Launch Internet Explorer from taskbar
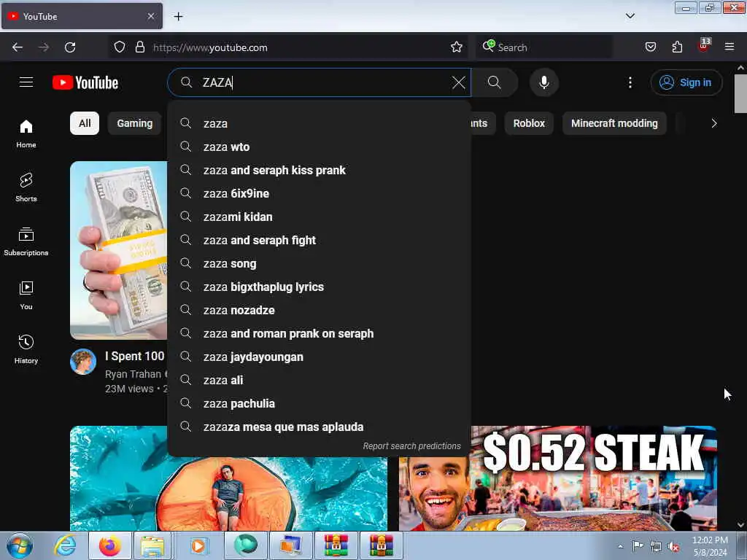This screenshot has height=560, width=747. pos(64,545)
